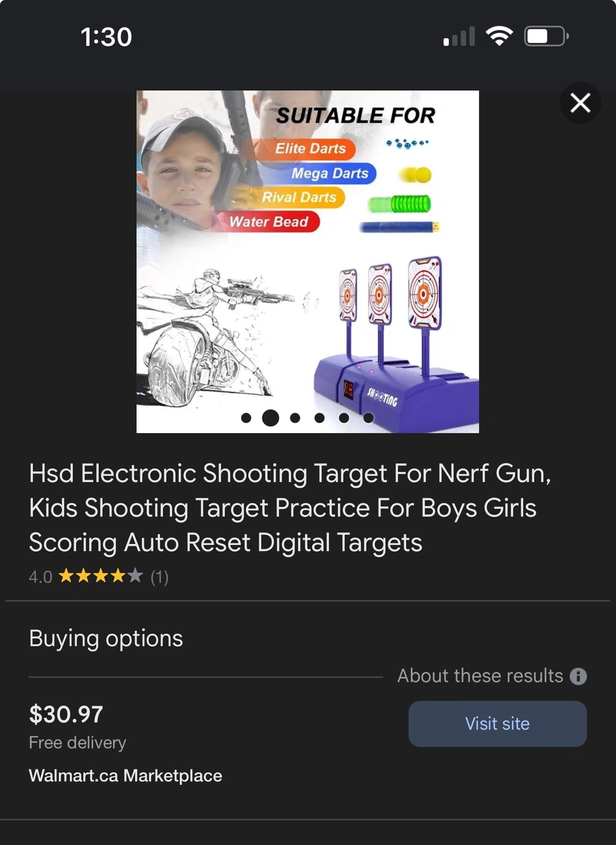Tap the Hsd Electronic Shooting Target title
The height and width of the screenshot is (845, 616).
pos(290,508)
